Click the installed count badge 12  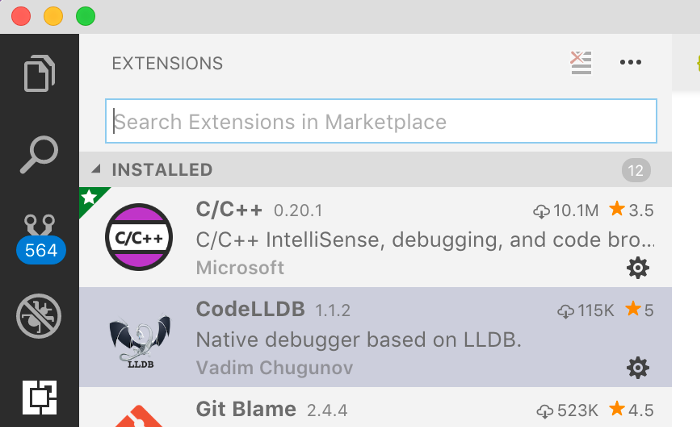636,170
